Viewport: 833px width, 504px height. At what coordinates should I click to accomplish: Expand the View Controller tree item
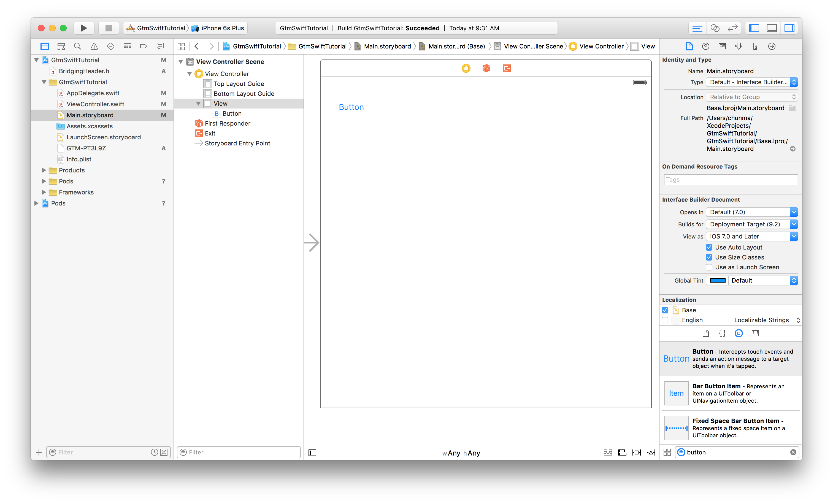[189, 74]
